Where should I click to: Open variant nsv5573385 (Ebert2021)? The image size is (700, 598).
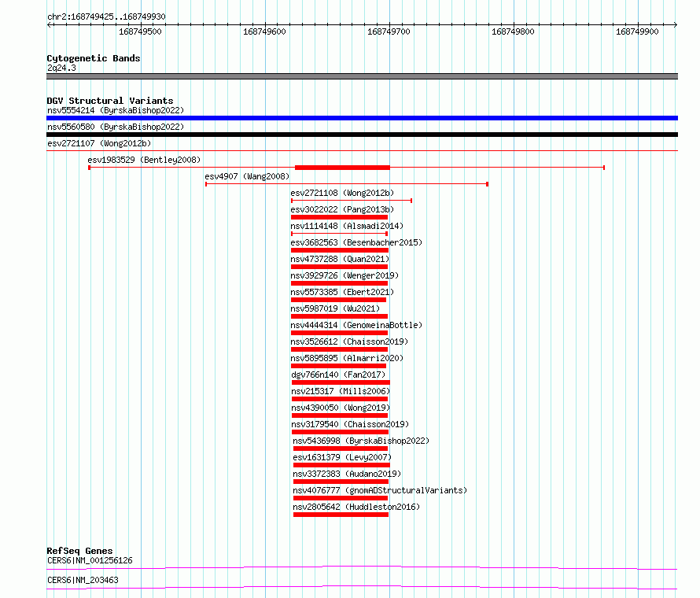342,292
